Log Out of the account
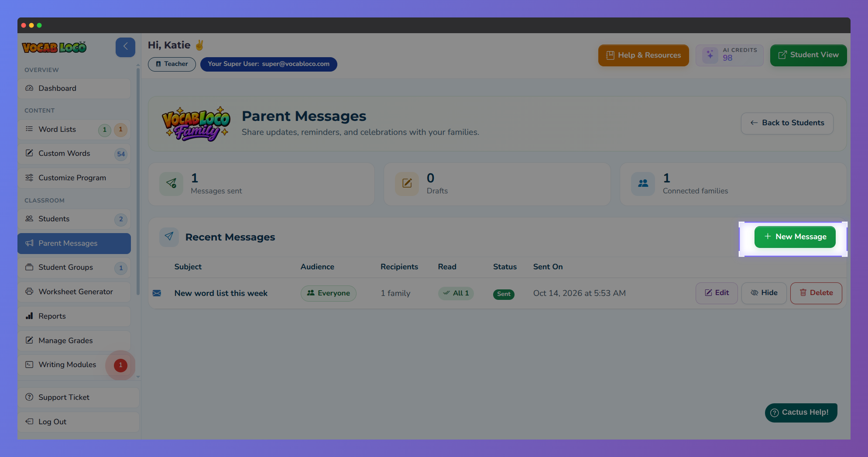 pos(79,422)
